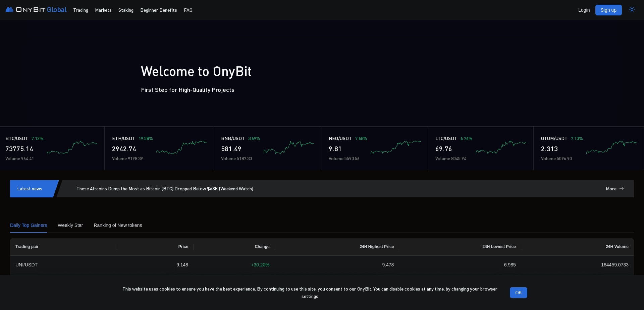Read the Bitcoin altcoin dump headline
Image resolution: width=644 pixels, height=310 pixels.
[165, 189]
